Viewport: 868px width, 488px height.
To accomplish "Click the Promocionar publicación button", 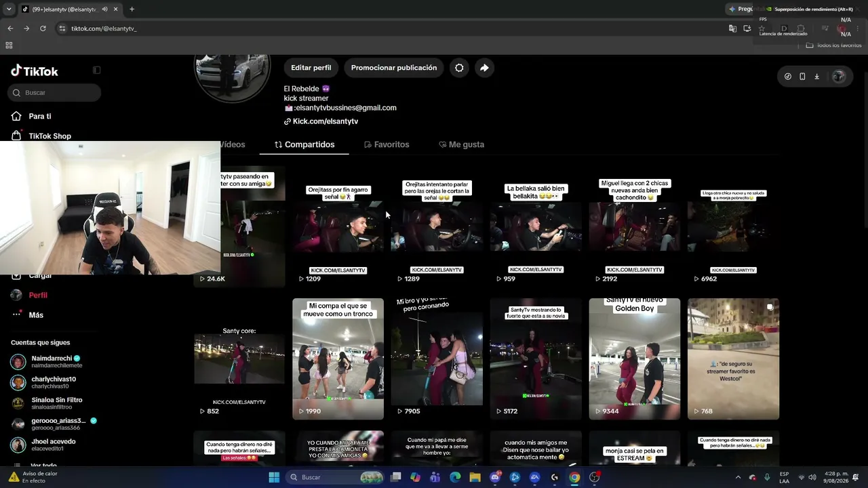I will (x=394, y=68).
